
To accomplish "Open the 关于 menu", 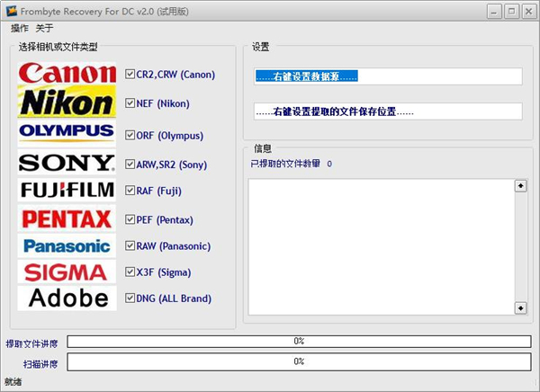I will [45, 28].
